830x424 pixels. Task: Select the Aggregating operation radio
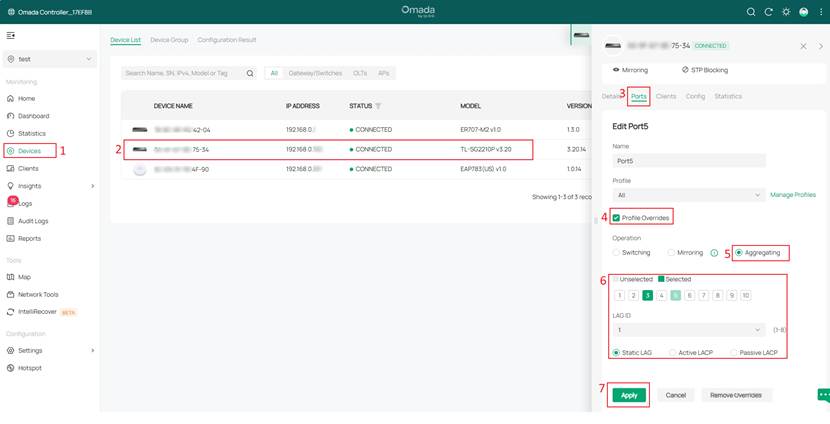(x=739, y=252)
